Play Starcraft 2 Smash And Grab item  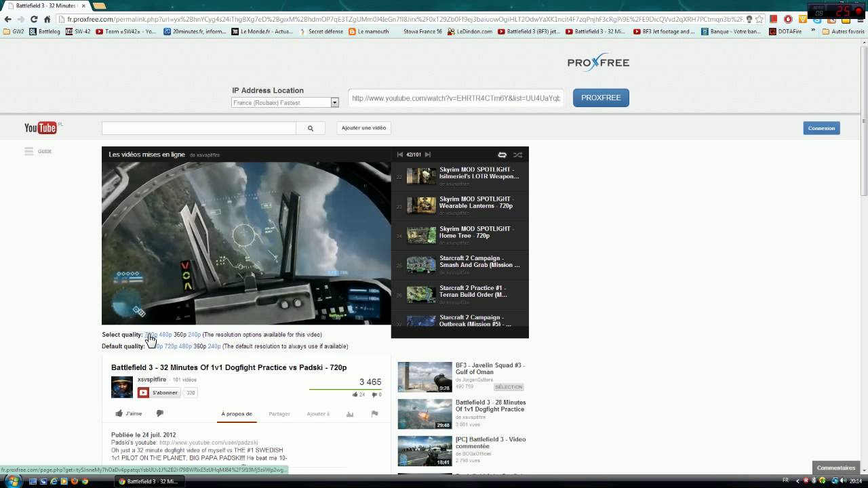coord(461,264)
